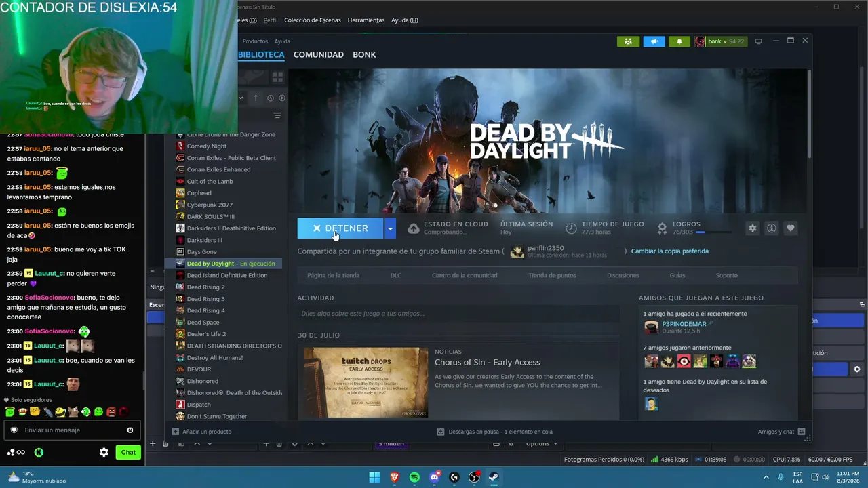This screenshot has height=488, width=868.
Task: Stop Dead by Daylight with Detener button
Action: [340, 228]
